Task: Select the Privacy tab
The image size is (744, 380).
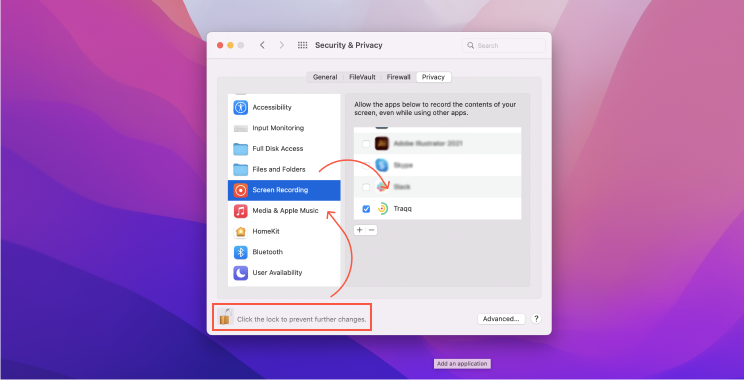Action: click(x=433, y=77)
